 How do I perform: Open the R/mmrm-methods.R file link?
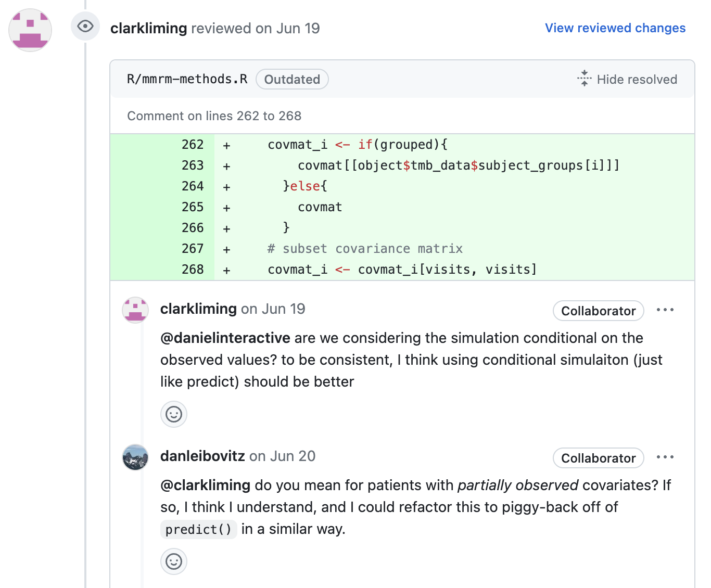click(x=187, y=79)
